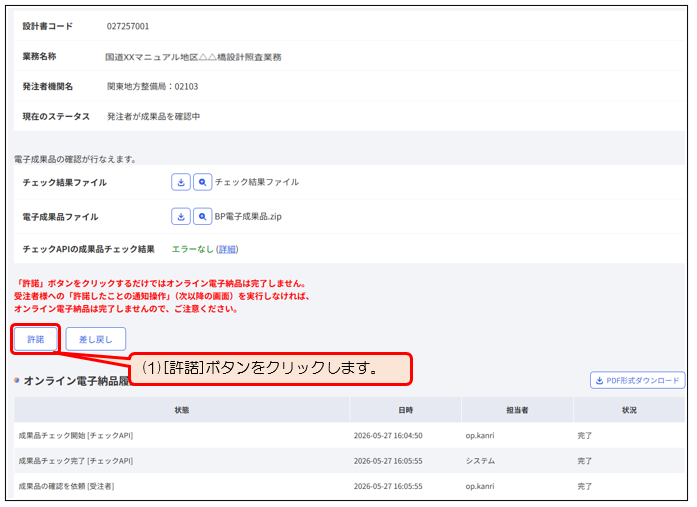Click 完了 in 成果品チェック開始 row
The image size is (697, 507).
(585, 435)
